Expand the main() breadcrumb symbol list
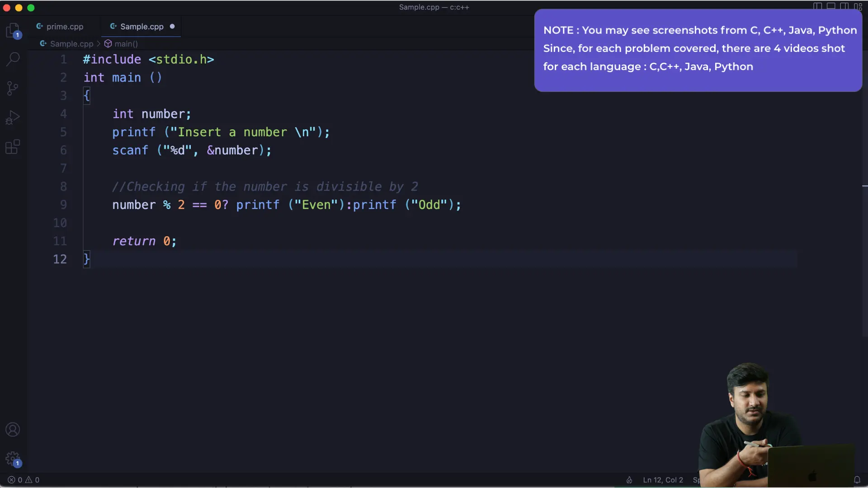This screenshot has height=488, width=868. (x=126, y=44)
